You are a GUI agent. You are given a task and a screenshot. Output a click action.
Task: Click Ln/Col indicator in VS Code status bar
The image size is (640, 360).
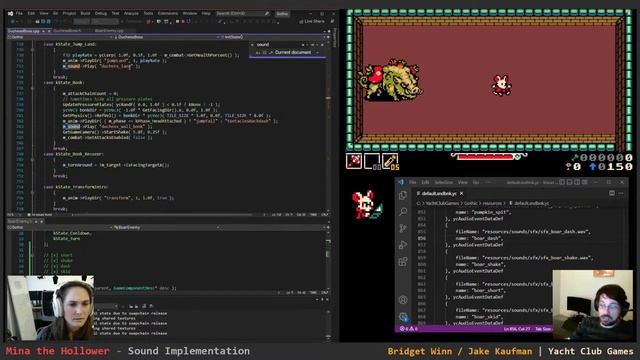pyautogui.click(x=517, y=329)
